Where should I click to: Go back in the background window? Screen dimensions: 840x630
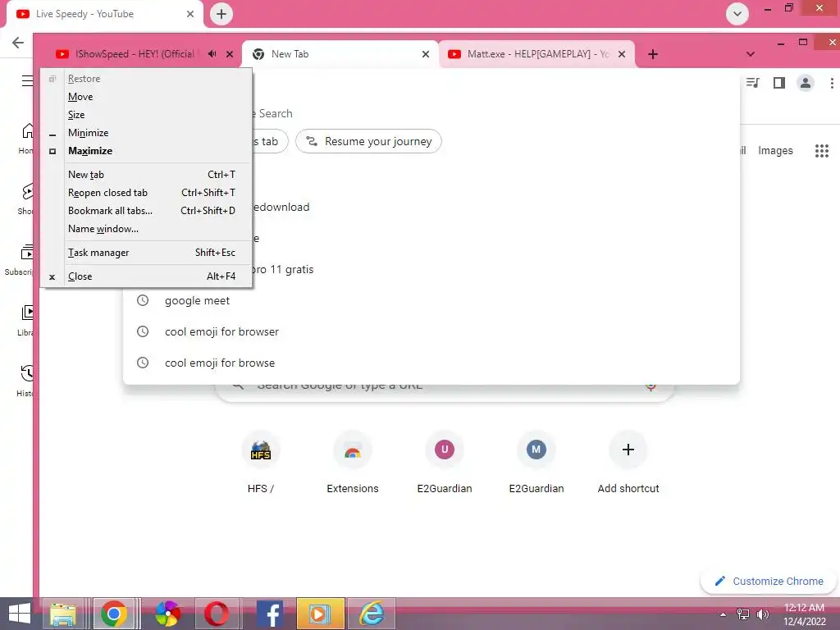tap(18, 43)
